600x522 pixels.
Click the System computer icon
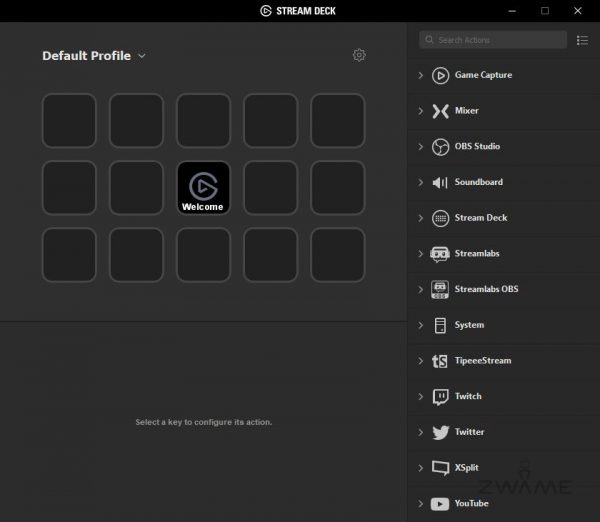pos(440,326)
